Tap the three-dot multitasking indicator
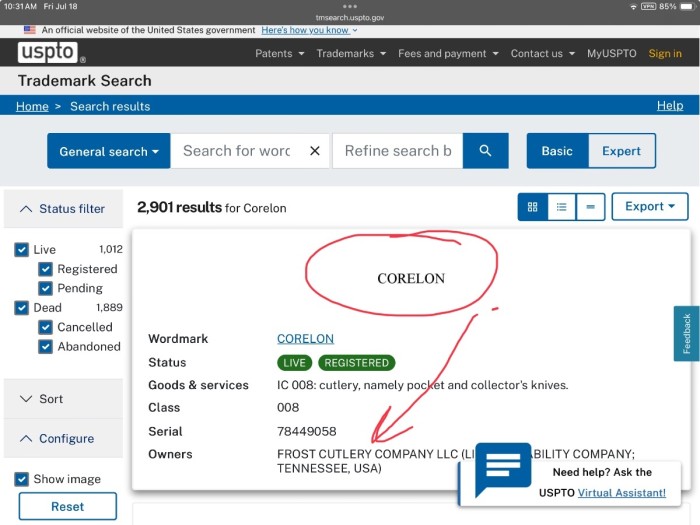Image resolution: width=700 pixels, height=525 pixels. click(x=350, y=6)
